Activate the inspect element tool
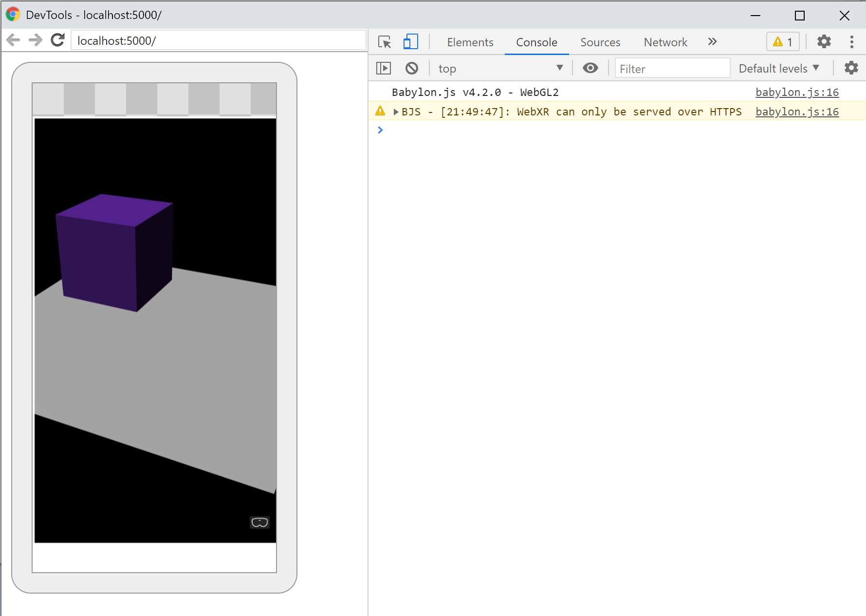The width and height of the screenshot is (866, 616). pyautogui.click(x=384, y=42)
